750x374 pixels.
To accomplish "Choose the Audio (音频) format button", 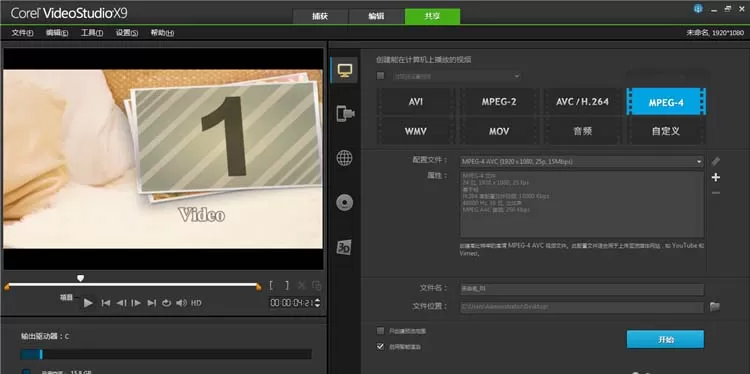I will [x=582, y=131].
